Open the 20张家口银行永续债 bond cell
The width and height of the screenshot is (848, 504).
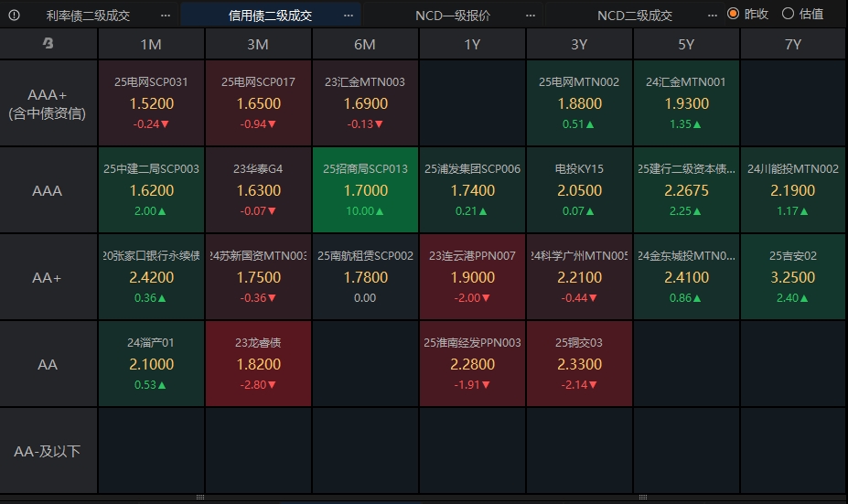[x=151, y=277]
